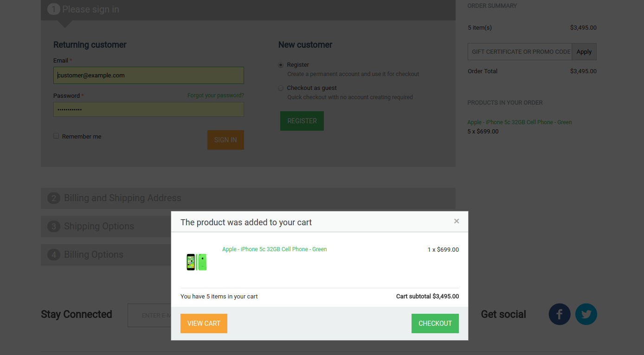Open iPhone 5c product link in popup
Screen dimensions: 644x355
pos(275,249)
